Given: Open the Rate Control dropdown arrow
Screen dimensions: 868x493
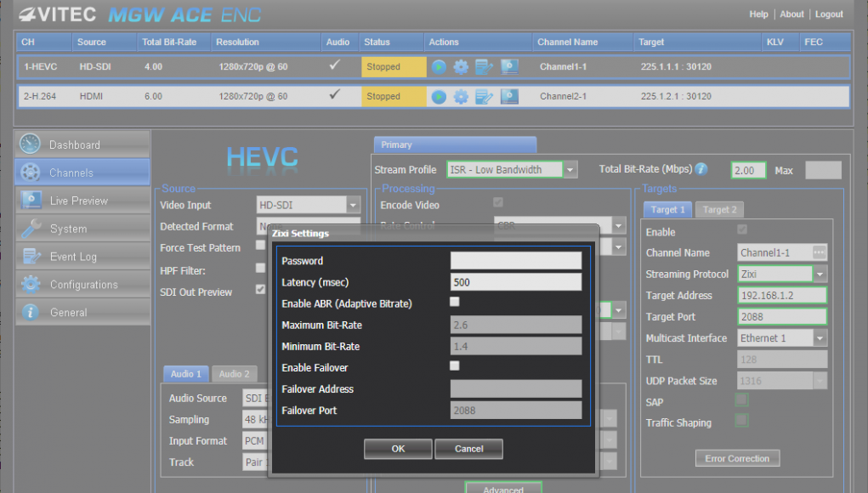Looking at the screenshot, I should point(619,226).
